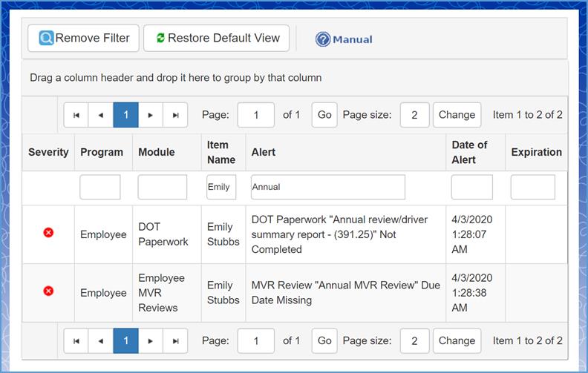Select page 1 in the bottom pager

pos(125,341)
